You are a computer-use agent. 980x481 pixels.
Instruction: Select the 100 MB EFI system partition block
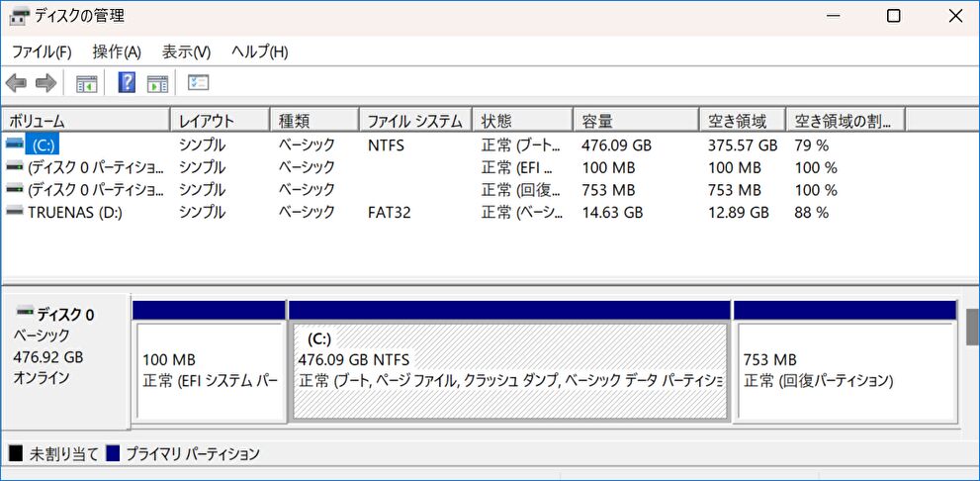click(209, 369)
